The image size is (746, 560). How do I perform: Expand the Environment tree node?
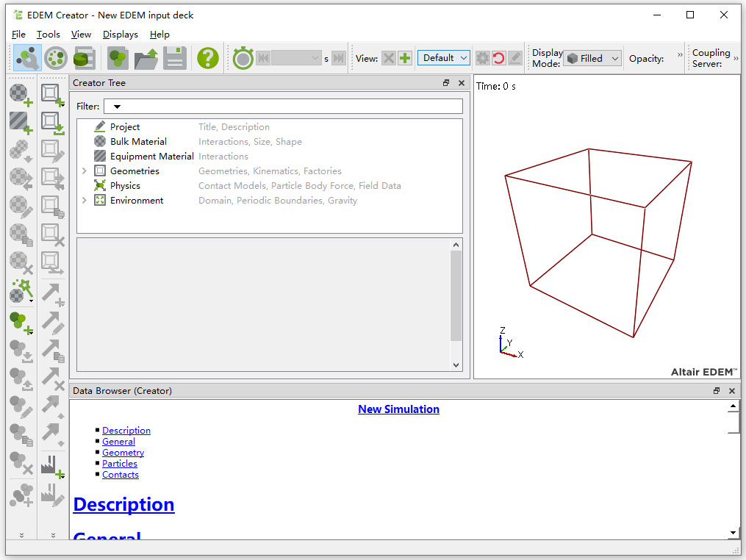pos(85,201)
